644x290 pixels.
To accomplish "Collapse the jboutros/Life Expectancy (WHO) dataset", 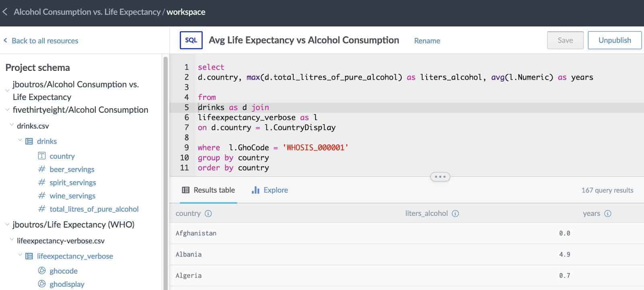I will pyautogui.click(x=7, y=224).
